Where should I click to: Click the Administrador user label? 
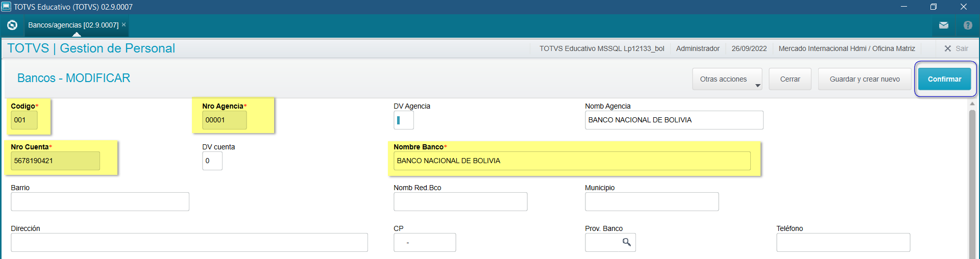coord(698,48)
